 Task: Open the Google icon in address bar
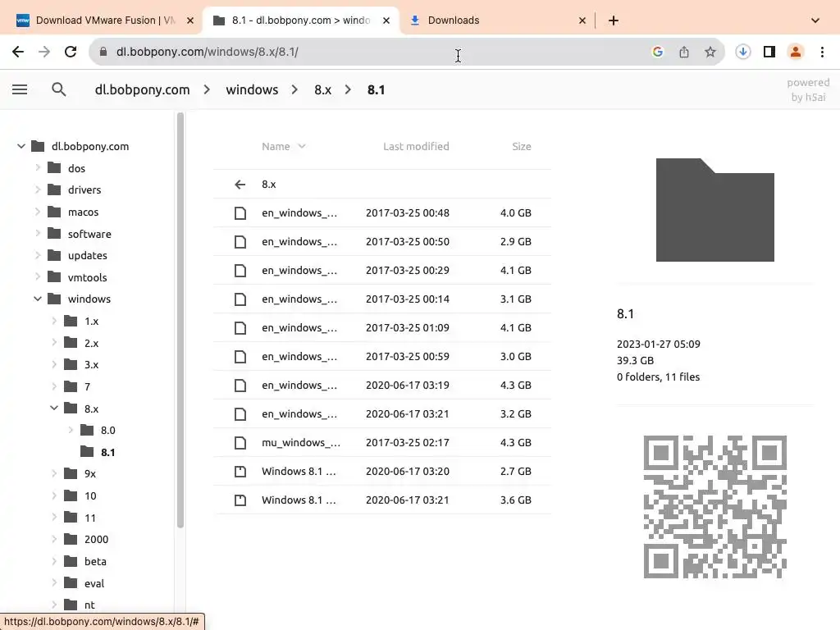point(658,52)
